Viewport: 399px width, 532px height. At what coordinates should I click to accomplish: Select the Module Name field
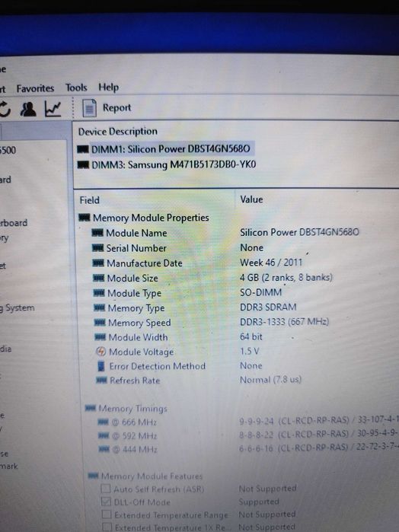coord(136,233)
